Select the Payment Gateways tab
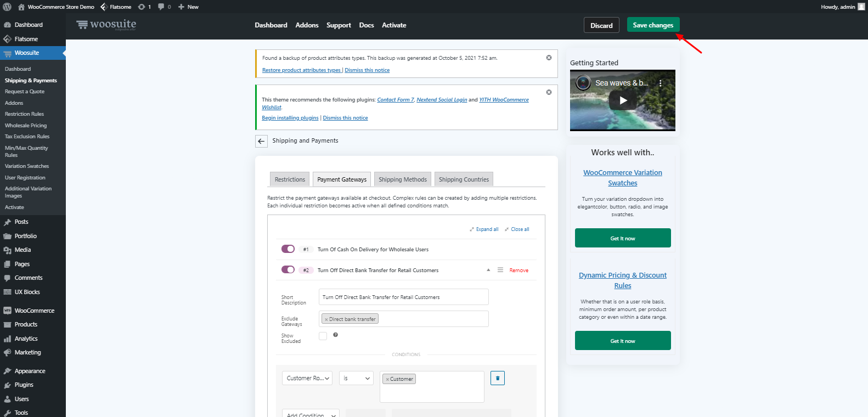Viewport: 868px width, 417px height. coord(342,179)
